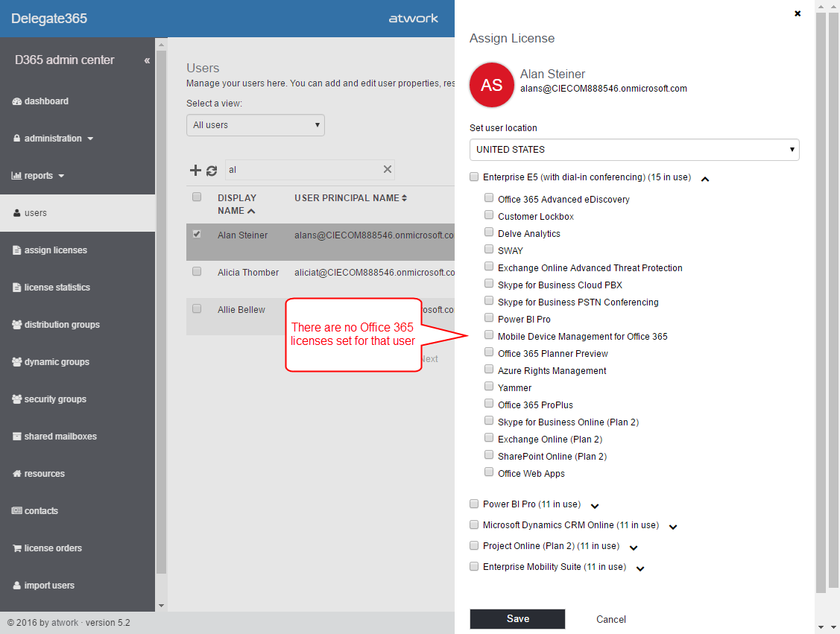Click the cart icon beside license orders
Image resolution: width=840 pixels, height=634 pixels.
17,548
